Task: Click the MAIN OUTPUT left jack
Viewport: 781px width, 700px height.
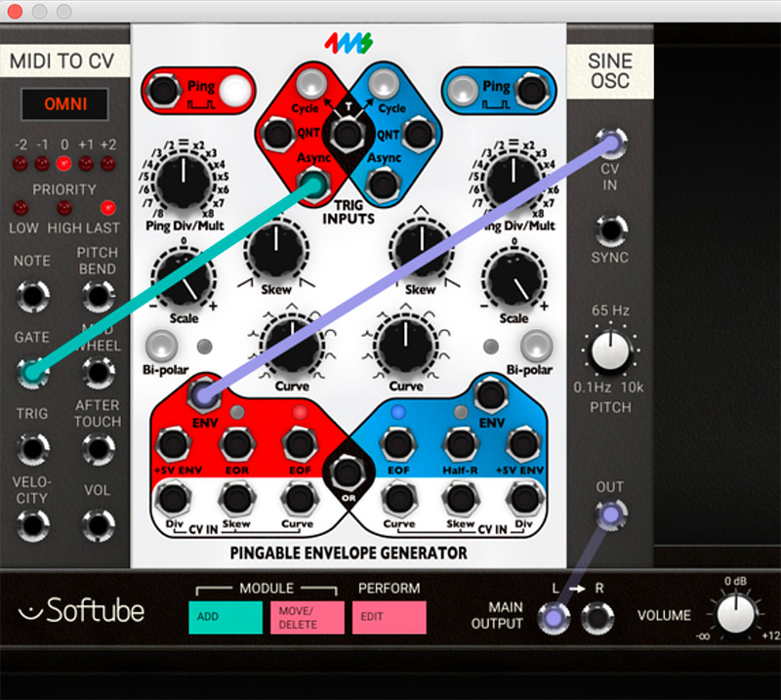Action: (555, 617)
